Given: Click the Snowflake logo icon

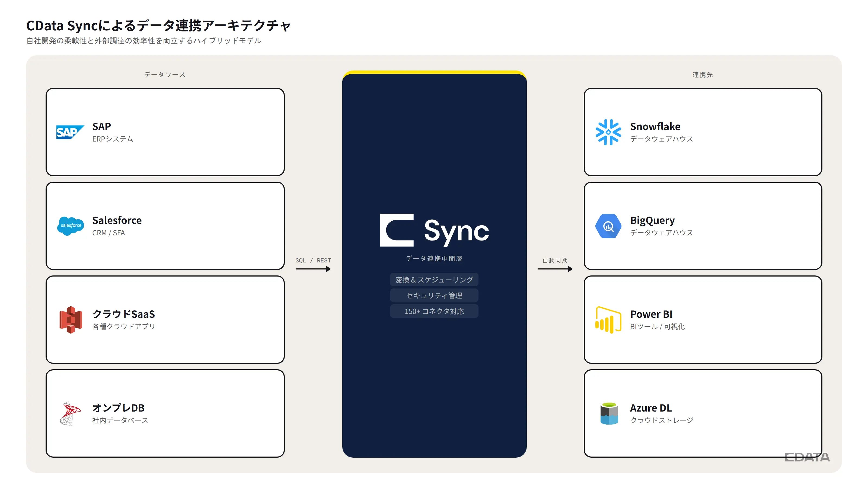Looking at the screenshot, I should 608,132.
